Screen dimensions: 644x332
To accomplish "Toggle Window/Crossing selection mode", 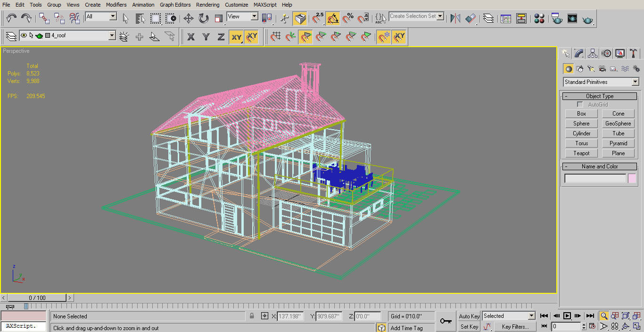I will click(x=171, y=18).
